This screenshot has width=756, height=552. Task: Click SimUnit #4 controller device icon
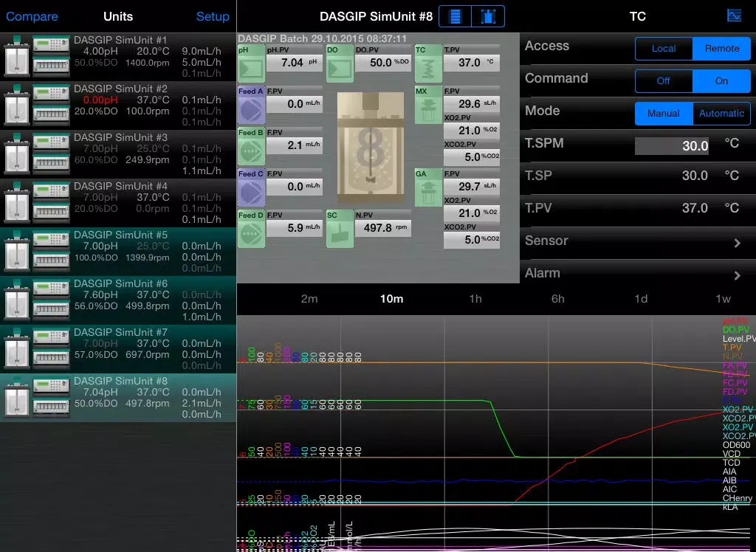(51, 202)
